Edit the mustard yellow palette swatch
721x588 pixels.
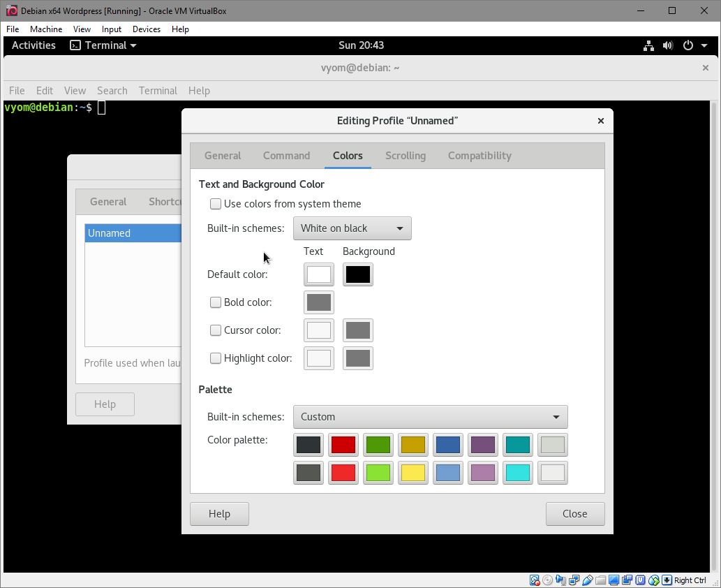pos(413,445)
